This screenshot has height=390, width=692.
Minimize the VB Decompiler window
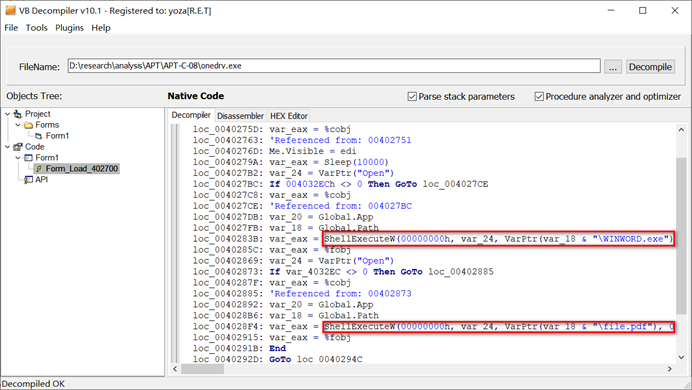tap(611, 10)
